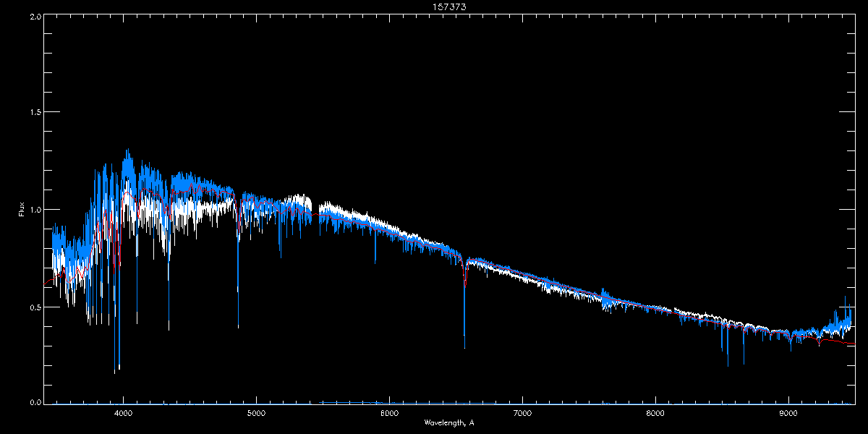Screen dimensions: 868x434
Task: Click the 5000 tick label on x-axis
Action: 257,413
